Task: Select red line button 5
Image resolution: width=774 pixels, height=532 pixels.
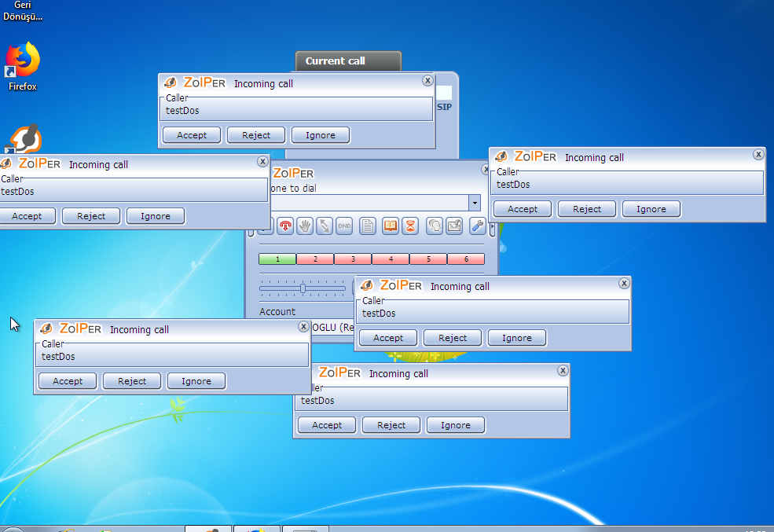Action: (428, 259)
